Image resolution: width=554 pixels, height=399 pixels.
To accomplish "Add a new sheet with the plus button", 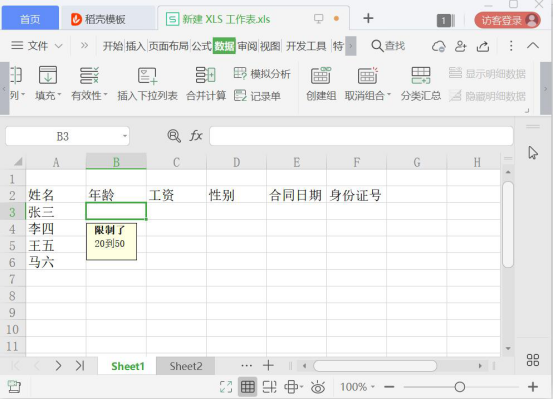I will pyautogui.click(x=269, y=365).
